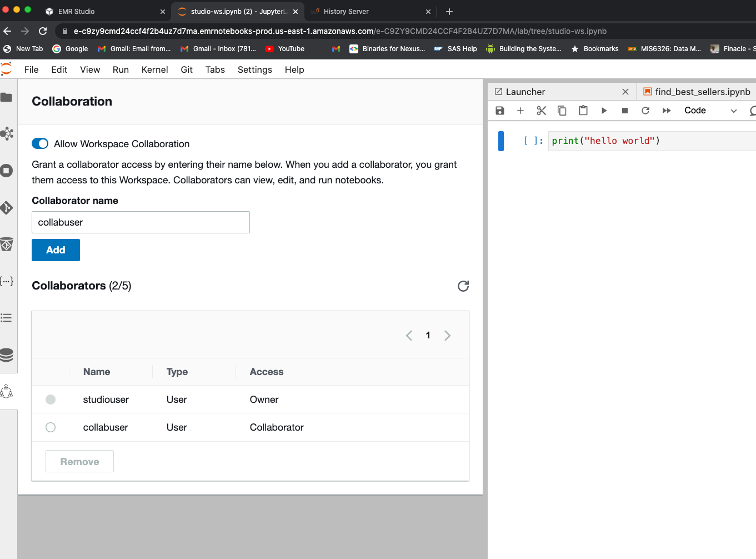Open the table of contents sidebar icon
Screen dimensions: 756x559
point(7,318)
